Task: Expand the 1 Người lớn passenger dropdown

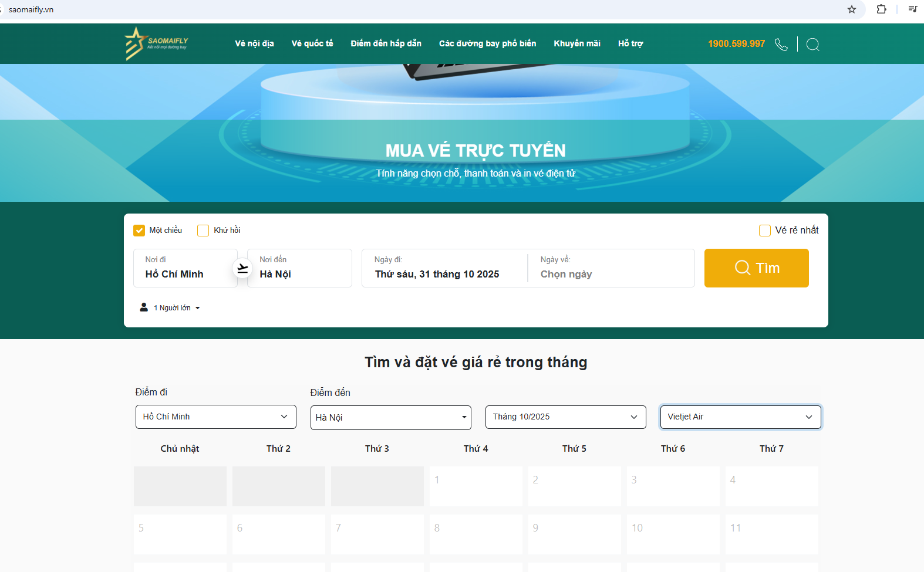Action: coord(177,308)
